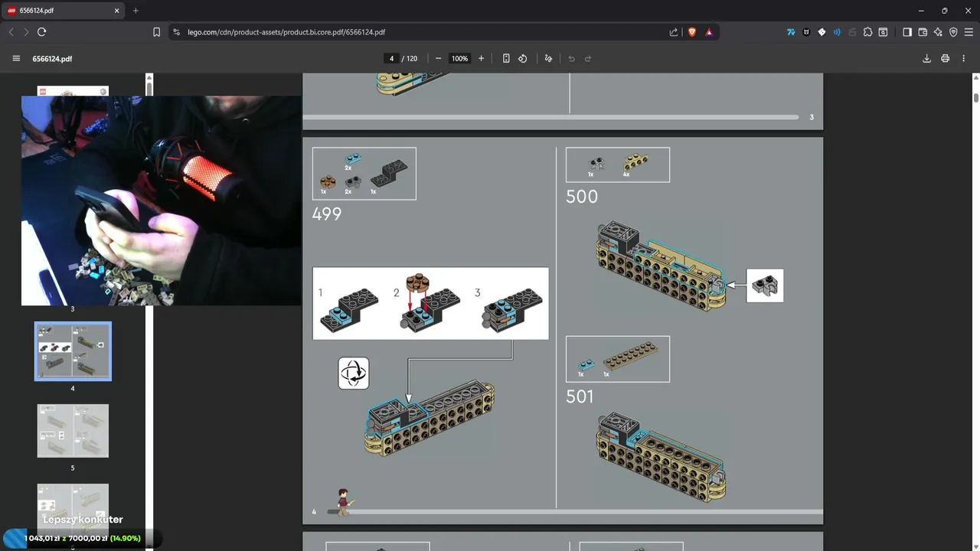Click the step number 499
The image size is (980, 551).
point(327,214)
